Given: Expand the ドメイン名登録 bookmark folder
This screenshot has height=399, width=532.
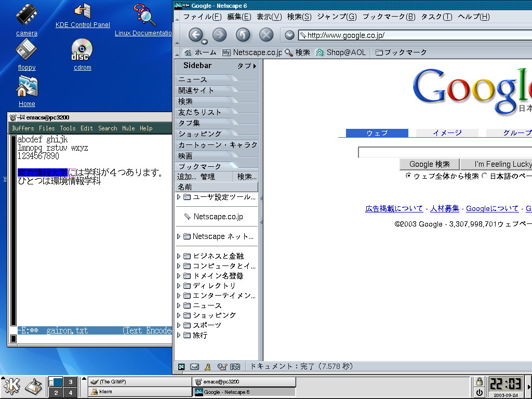Looking at the screenshot, I should (179, 275).
